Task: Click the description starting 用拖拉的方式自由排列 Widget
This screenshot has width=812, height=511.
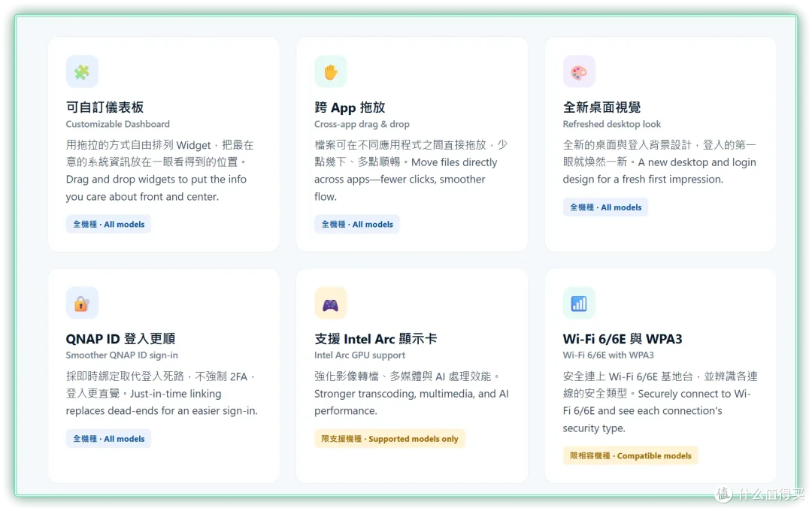Action: tap(161, 171)
